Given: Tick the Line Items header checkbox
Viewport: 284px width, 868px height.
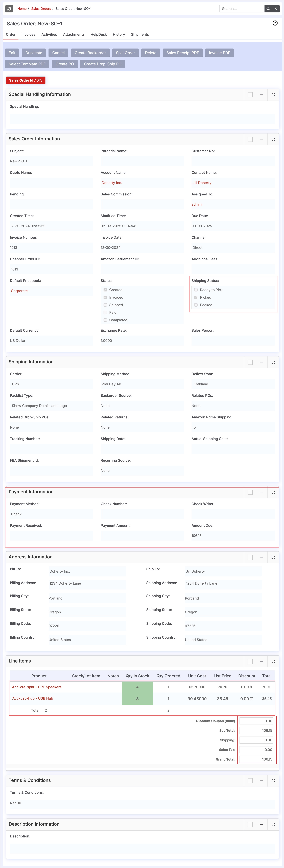Looking at the screenshot, I should click(x=250, y=661).
